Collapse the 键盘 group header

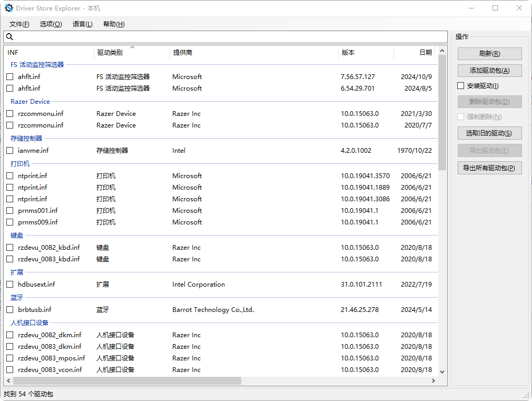point(17,236)
